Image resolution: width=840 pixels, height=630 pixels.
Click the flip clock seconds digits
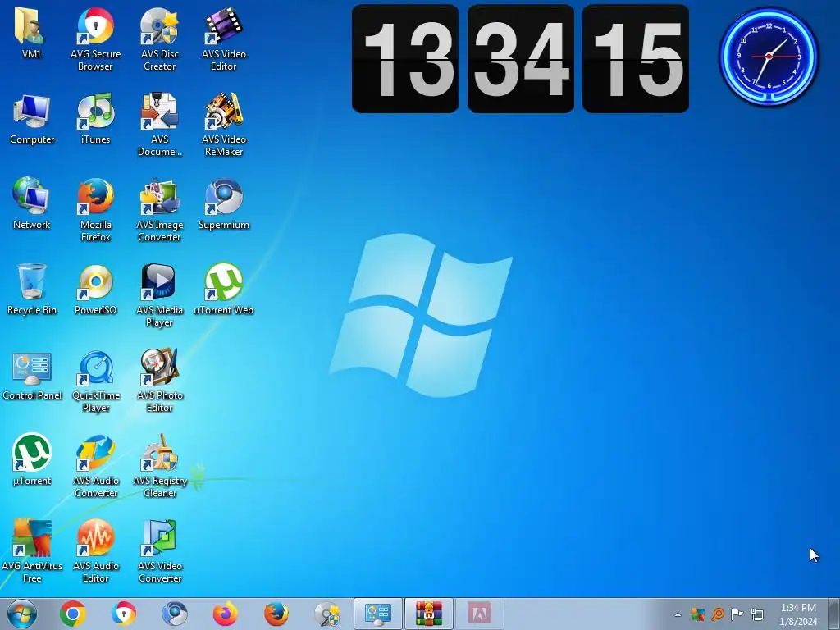click(x=636, y=59)
